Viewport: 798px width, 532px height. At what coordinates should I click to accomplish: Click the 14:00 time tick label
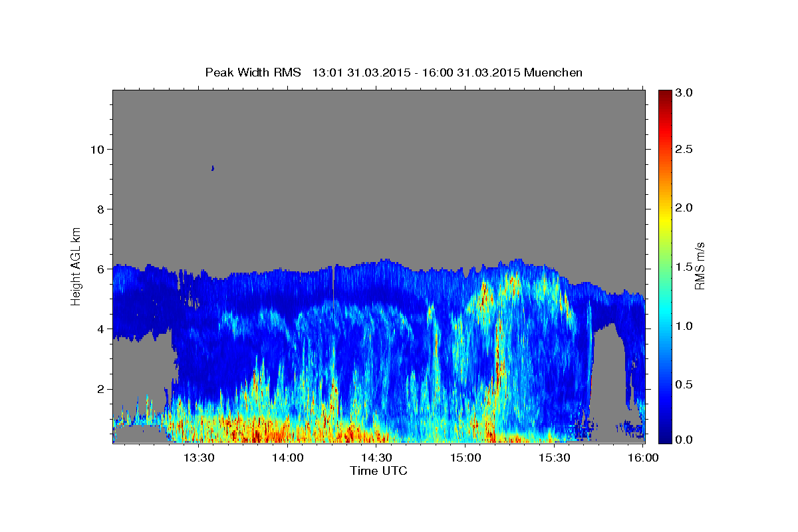point(288,458)
